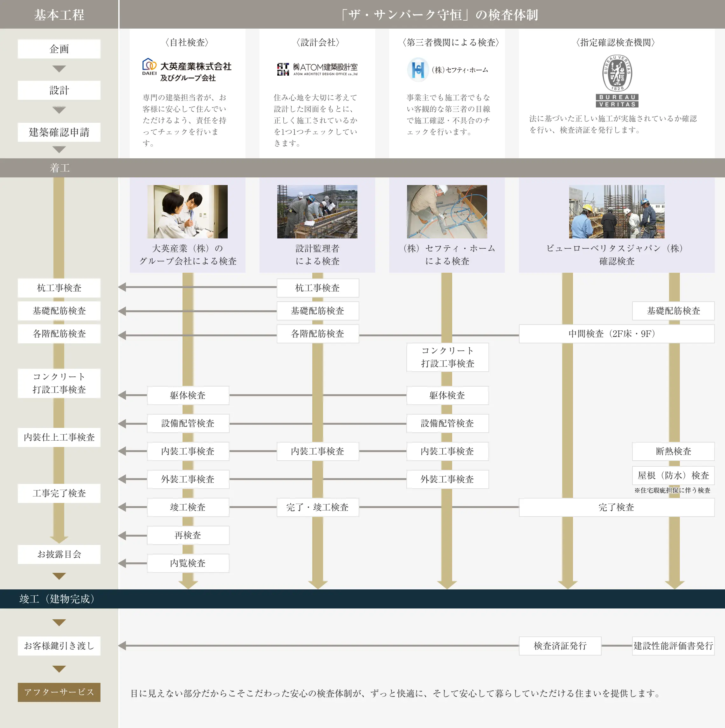Click the triangle arrow under お披露目会
Screen dimensions: 725x728
(59, 575)
